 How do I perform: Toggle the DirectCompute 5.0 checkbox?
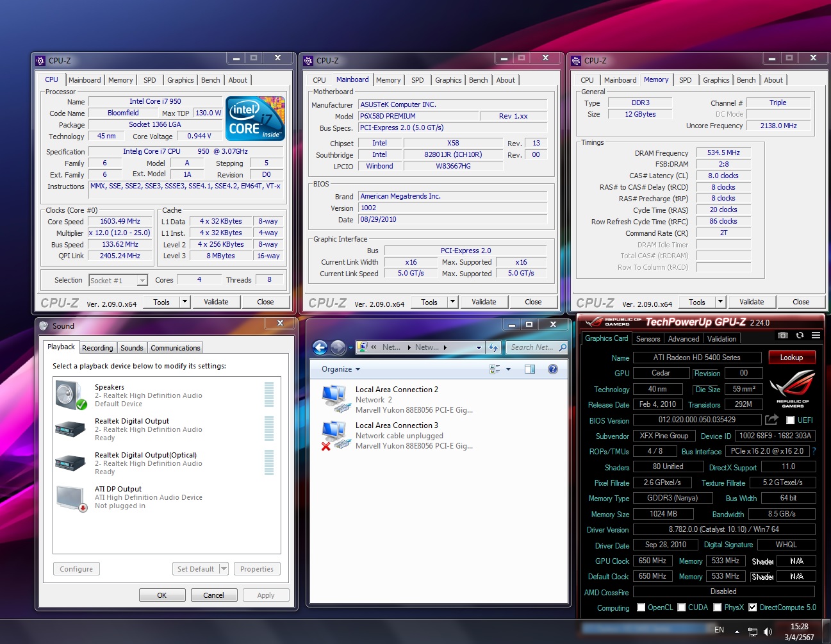(753, 607)
